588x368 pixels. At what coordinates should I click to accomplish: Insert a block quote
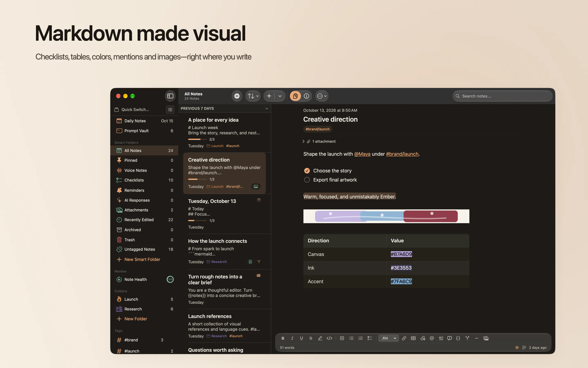[x=441, y=338]
